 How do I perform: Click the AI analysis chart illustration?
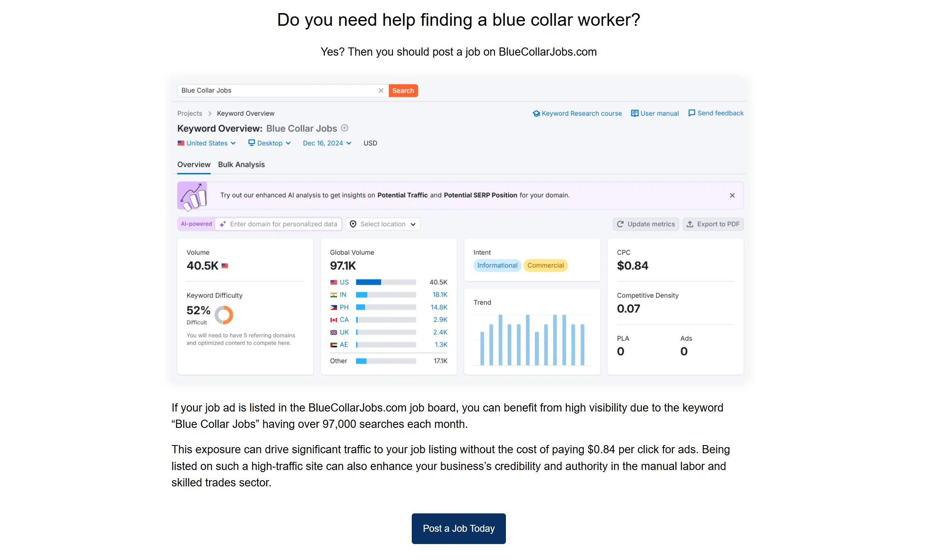[x=192, y=196]
